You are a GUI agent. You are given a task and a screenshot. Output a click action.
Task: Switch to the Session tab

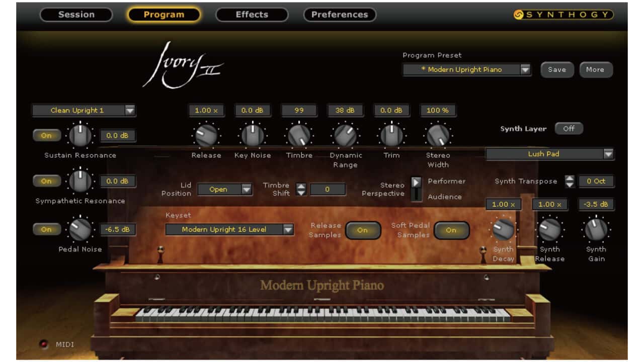click(76, 15)
